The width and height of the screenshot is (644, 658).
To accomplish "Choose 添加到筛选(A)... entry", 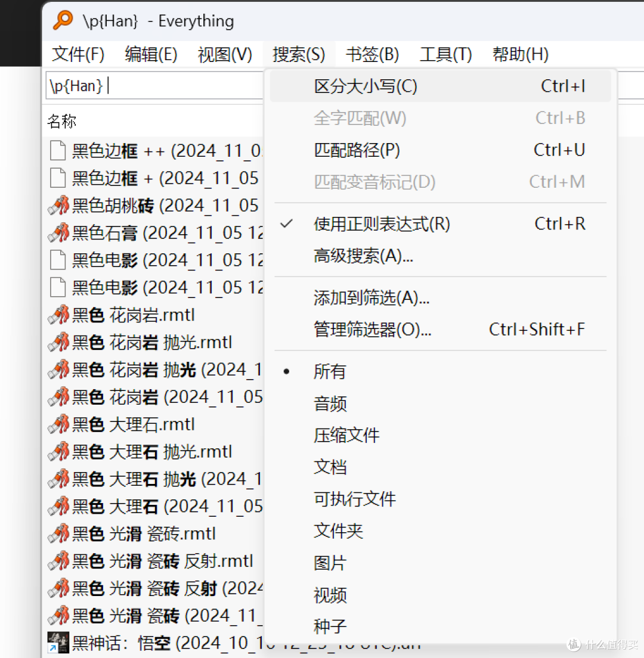I will click(441, 297).
